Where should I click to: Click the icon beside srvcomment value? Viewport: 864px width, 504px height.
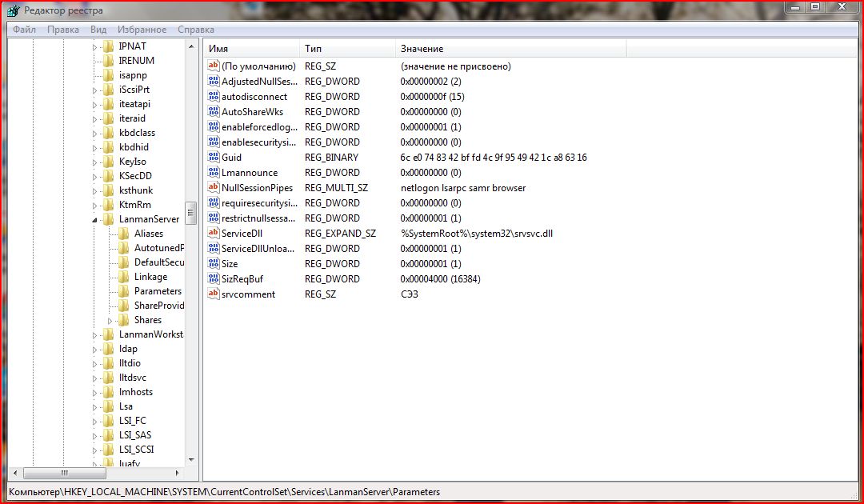(213, 294)
